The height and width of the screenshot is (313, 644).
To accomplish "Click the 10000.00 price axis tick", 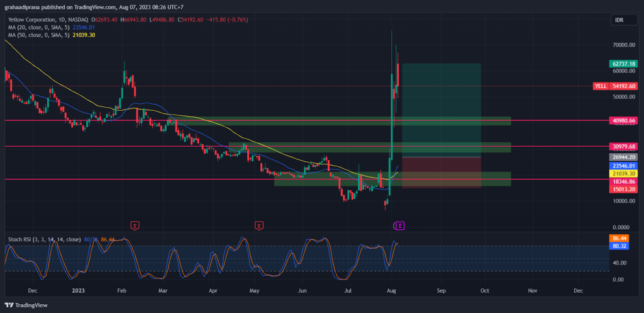I will coord(624,201).
